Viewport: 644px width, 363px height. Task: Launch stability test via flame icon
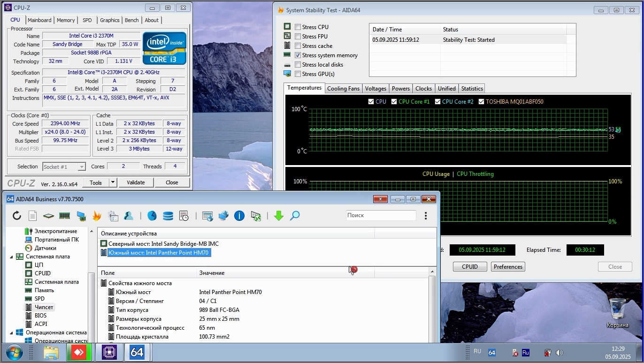tap(97, 216)
